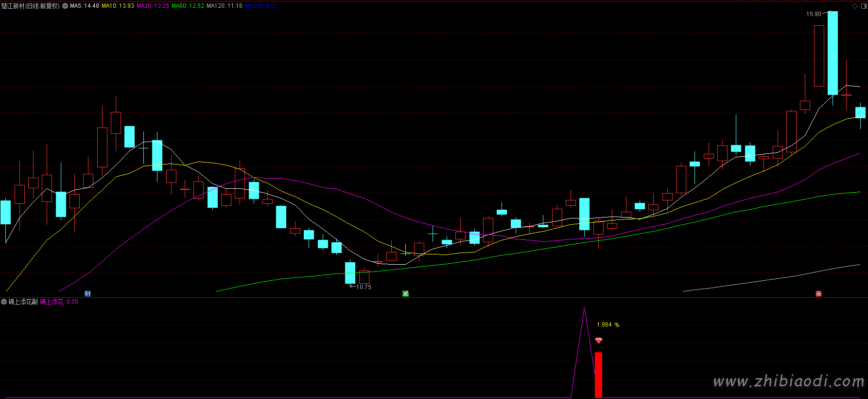Expand the dropdown beside 锦上添花副 indicator

4,302
